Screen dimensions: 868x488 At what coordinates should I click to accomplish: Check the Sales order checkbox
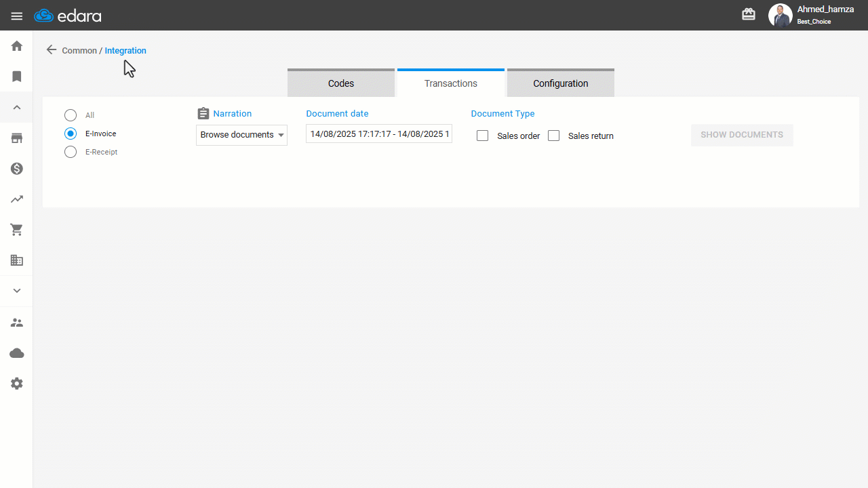483,136
